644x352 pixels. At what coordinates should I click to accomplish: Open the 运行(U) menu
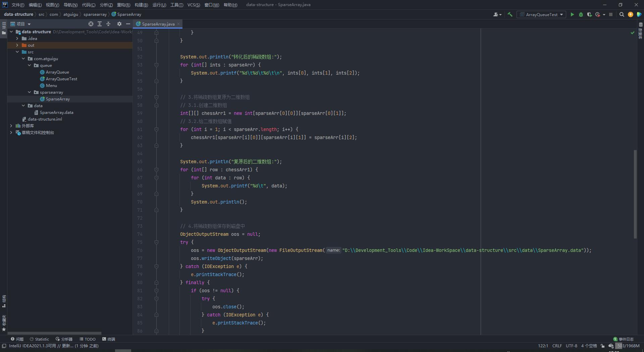pos(159,5)
